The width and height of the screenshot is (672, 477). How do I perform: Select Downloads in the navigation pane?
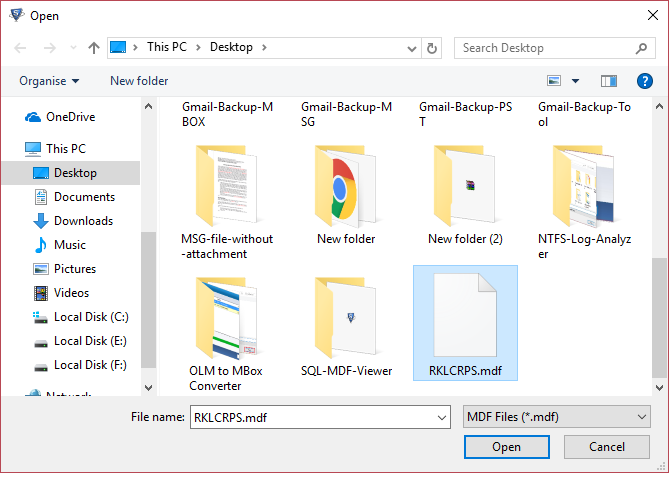click(x=83, y=221)
